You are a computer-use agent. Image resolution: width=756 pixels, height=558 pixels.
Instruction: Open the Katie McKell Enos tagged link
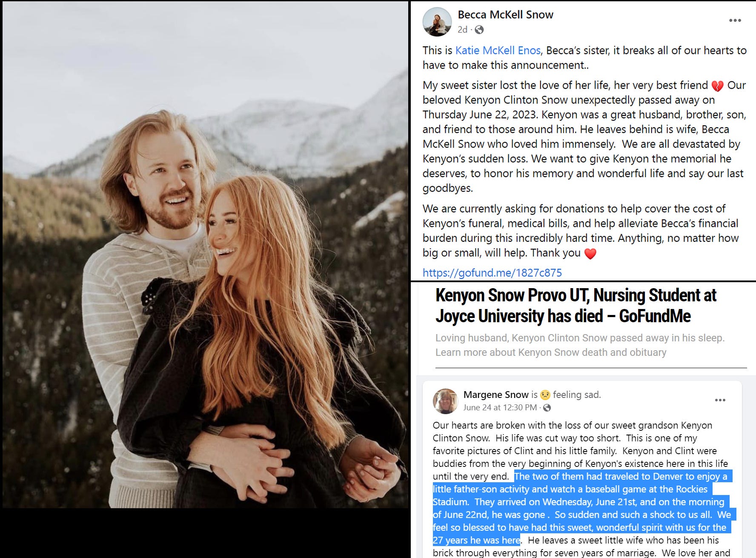click(x=498, y=51)
